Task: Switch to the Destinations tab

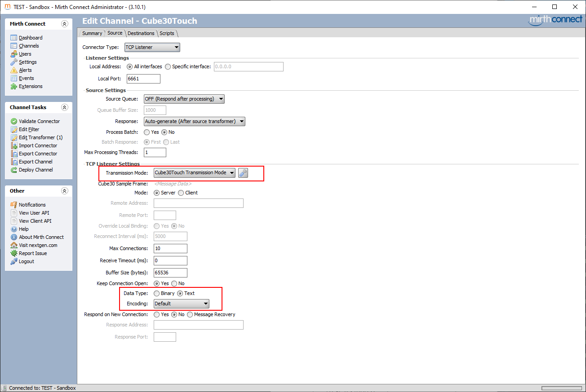Action: coord(141,33)
